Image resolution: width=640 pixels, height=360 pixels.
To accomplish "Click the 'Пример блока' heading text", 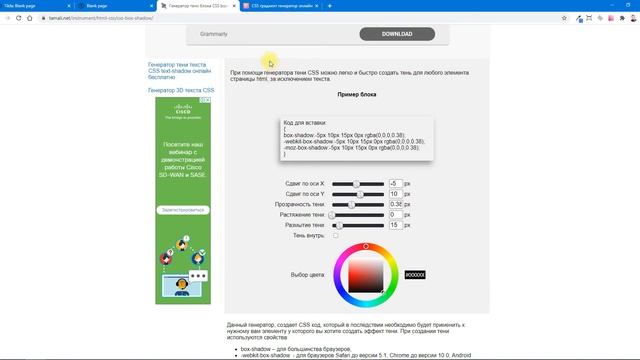I will [357, 94].
